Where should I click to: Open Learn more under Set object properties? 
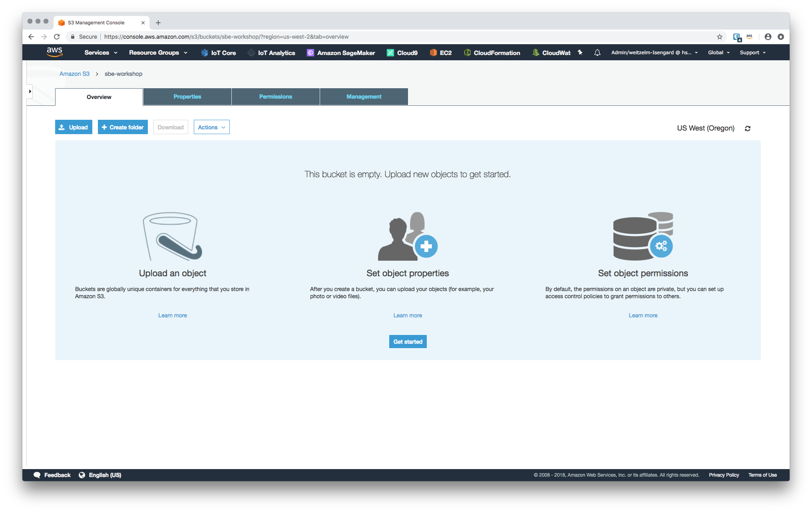coord(408,315)
